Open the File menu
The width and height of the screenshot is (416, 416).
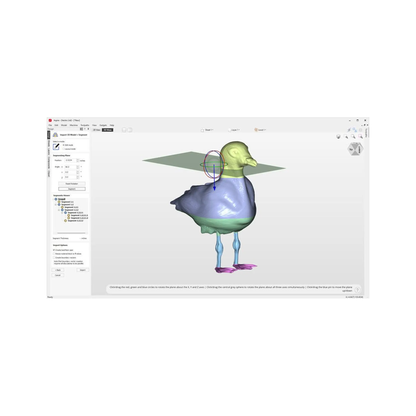point(50,125)
